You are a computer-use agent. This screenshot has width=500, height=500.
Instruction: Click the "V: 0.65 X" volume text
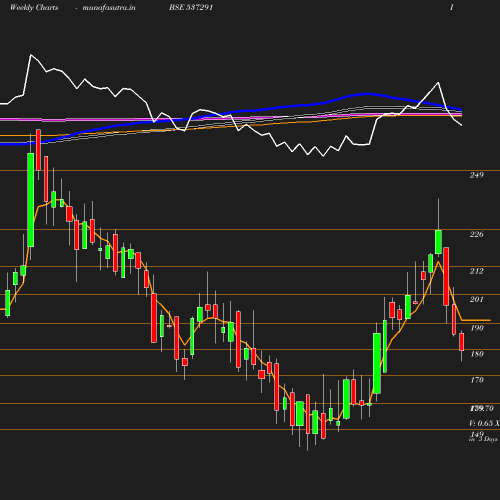coord(484,423)
